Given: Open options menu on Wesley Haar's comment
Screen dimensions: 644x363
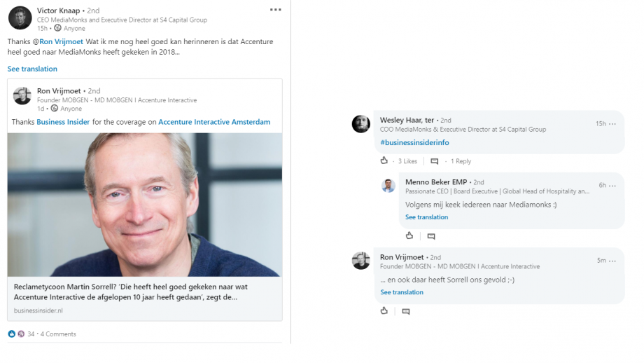Looking at the screenshot, I should coord(612,124).
